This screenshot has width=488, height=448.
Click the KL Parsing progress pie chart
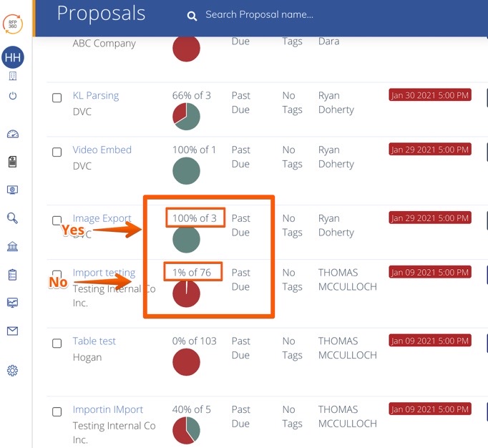(x=186, y=117)
